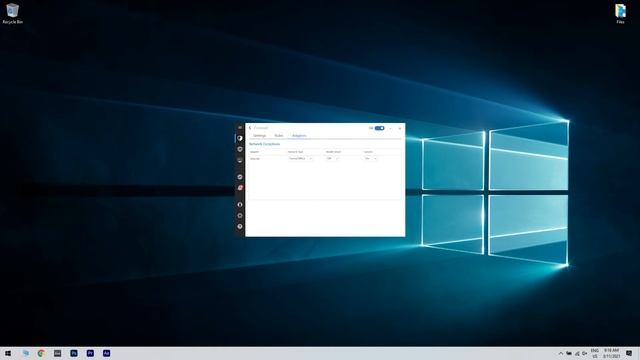Show hidden system tray icons

tap(561, 353)
